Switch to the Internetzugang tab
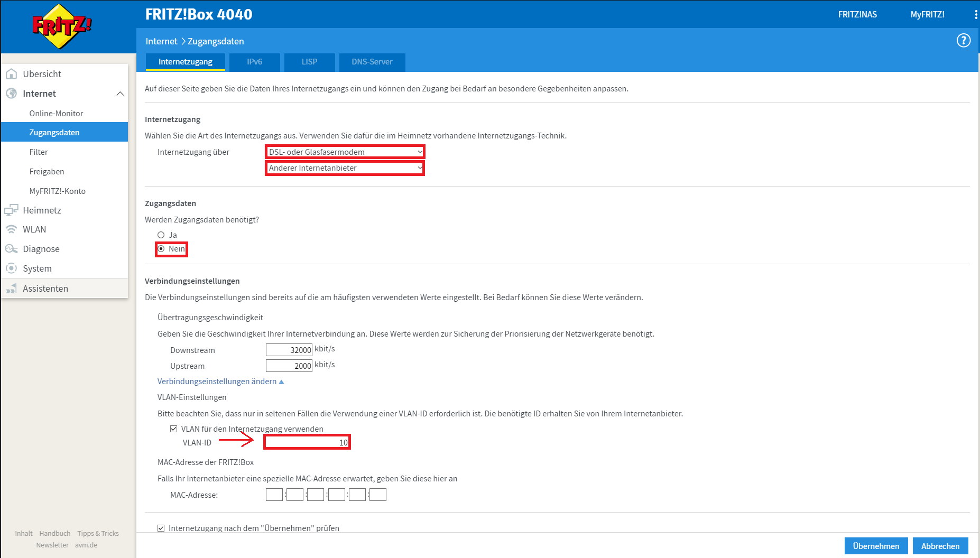The image size is (980, 558). [x=186, y=62]
